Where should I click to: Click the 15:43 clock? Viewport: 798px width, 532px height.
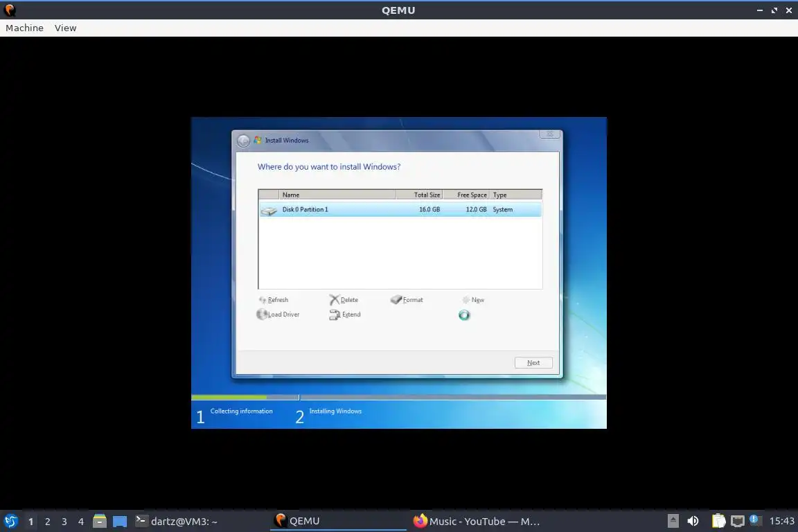[781, 521]
